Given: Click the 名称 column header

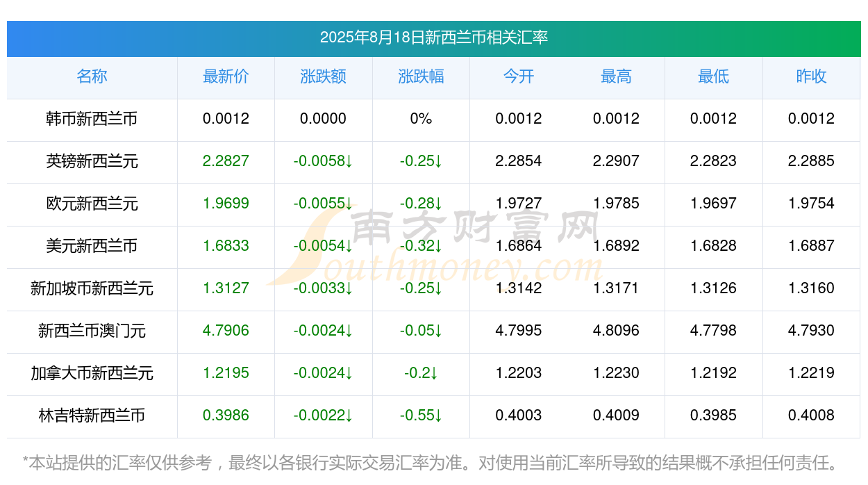Looking at the screenshot, I should tap(92, 76).
